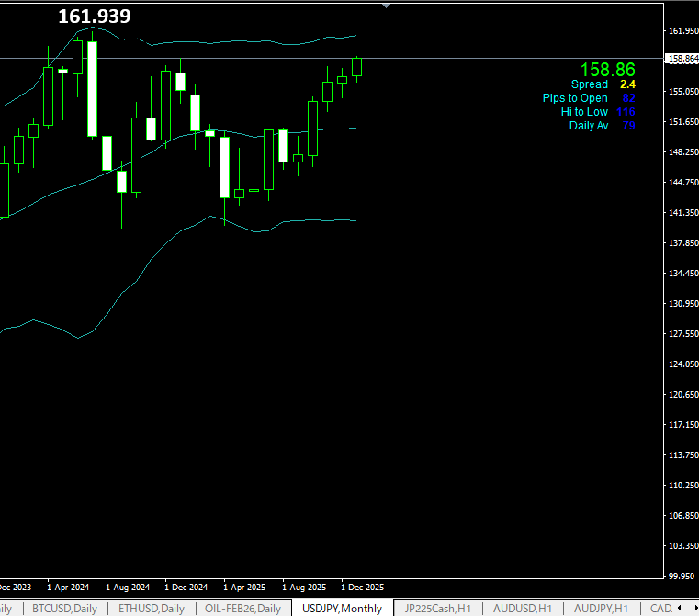
Task: Select the OIL-FEB26,Daily tab
Action: 242,608
